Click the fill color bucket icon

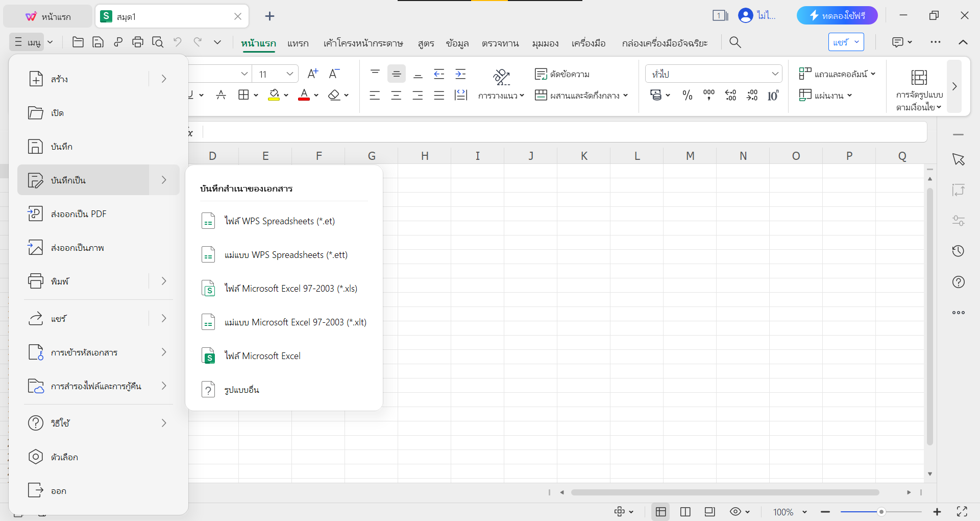coord(274,95)
